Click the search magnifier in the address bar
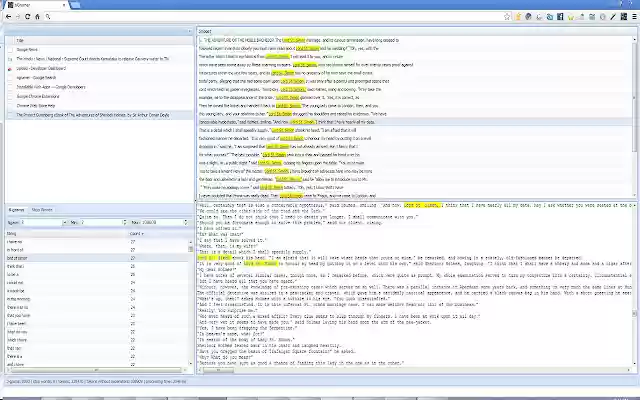This screenshot has height=400, width=640. pos(48,17)
